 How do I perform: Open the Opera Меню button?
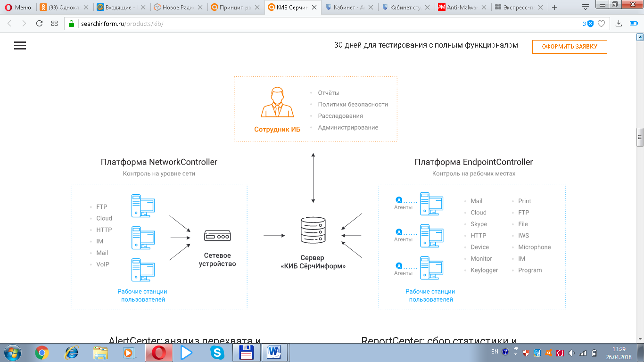[17, 7]
